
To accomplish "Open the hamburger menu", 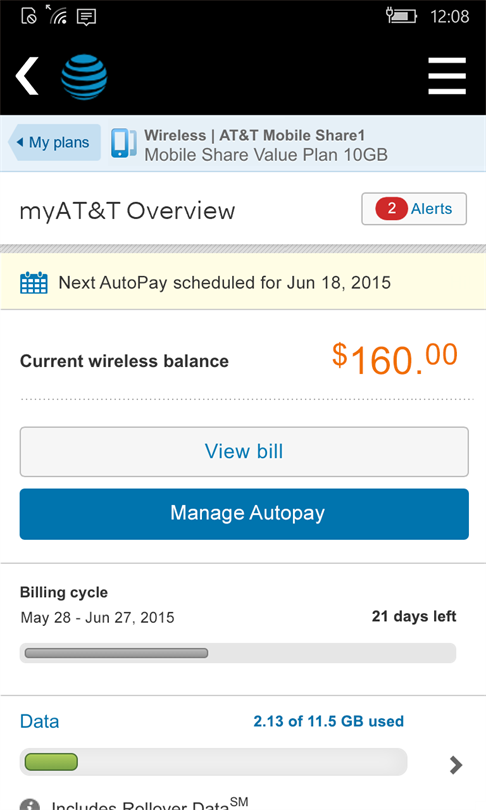I will click(447, 76).
